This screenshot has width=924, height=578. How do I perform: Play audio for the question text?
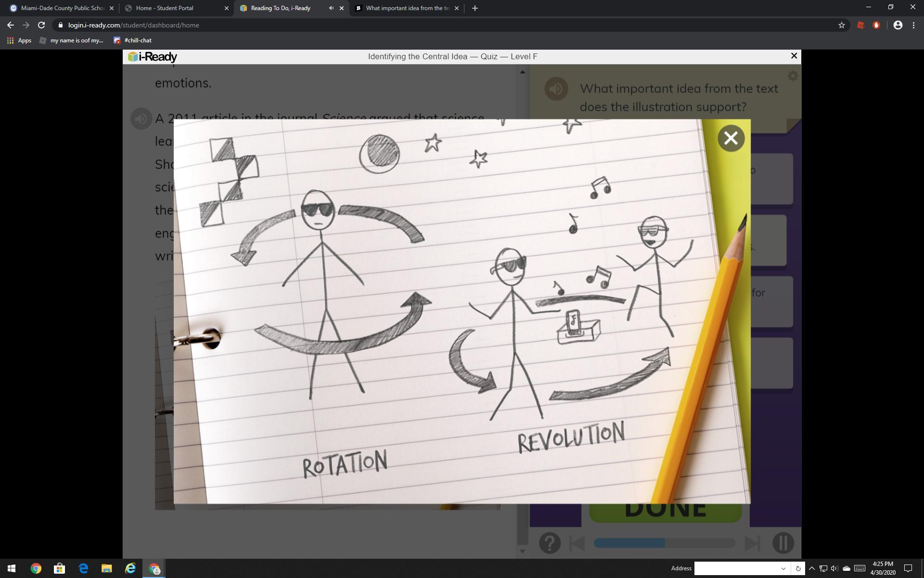(556, 89)
